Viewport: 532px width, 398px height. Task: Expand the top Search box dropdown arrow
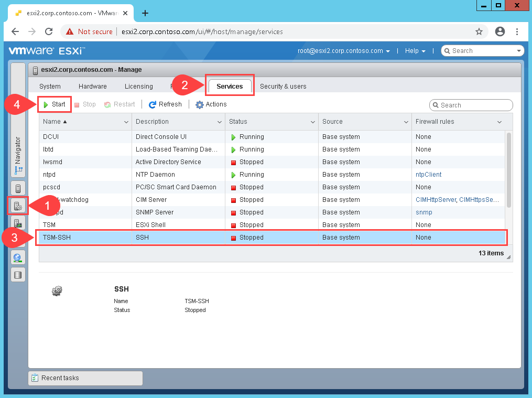coord(518,51)
